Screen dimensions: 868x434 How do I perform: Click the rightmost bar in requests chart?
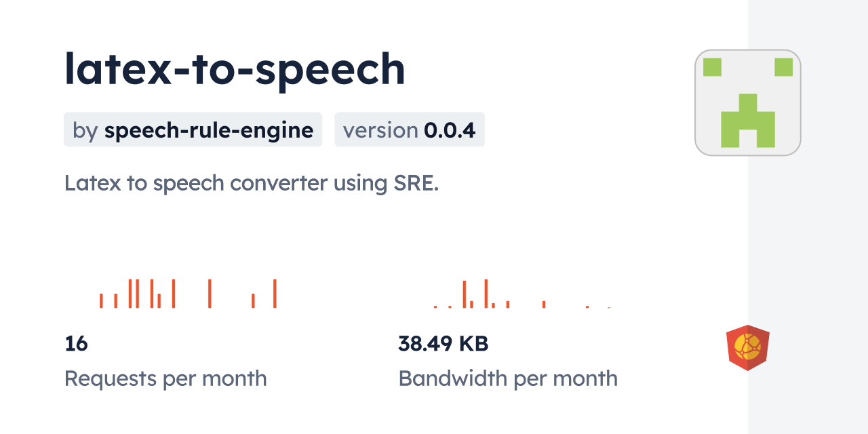coord(275,294)
